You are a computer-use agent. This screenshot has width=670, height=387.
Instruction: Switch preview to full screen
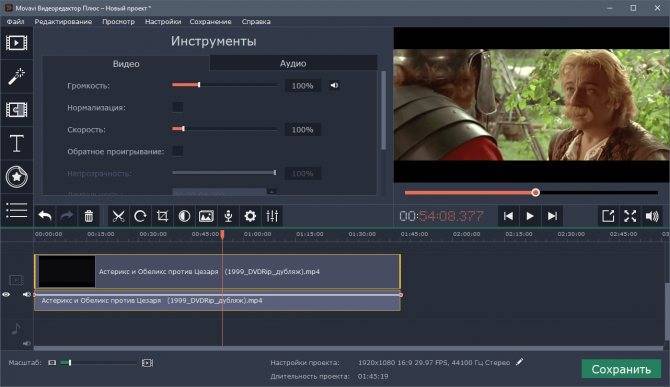click(x=630, y=216)
